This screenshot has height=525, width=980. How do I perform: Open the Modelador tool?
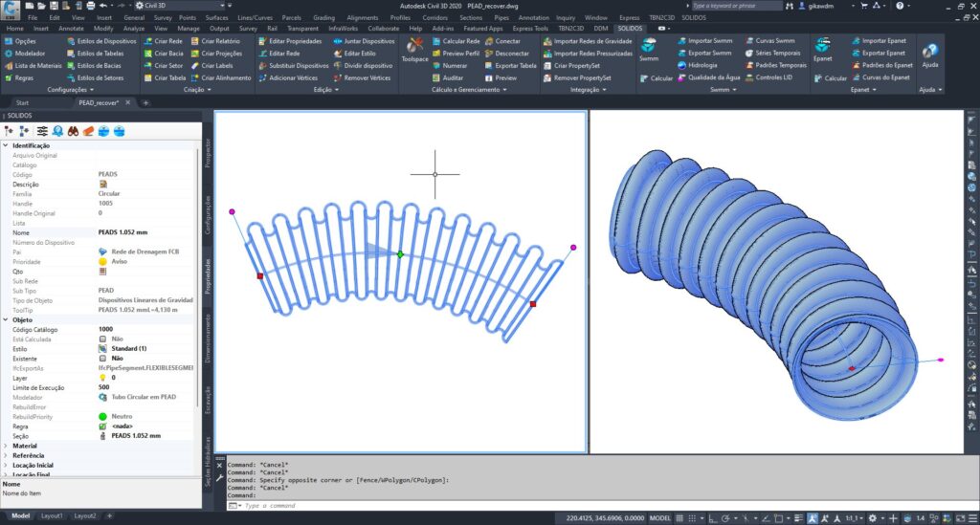(x=25, y=54)
